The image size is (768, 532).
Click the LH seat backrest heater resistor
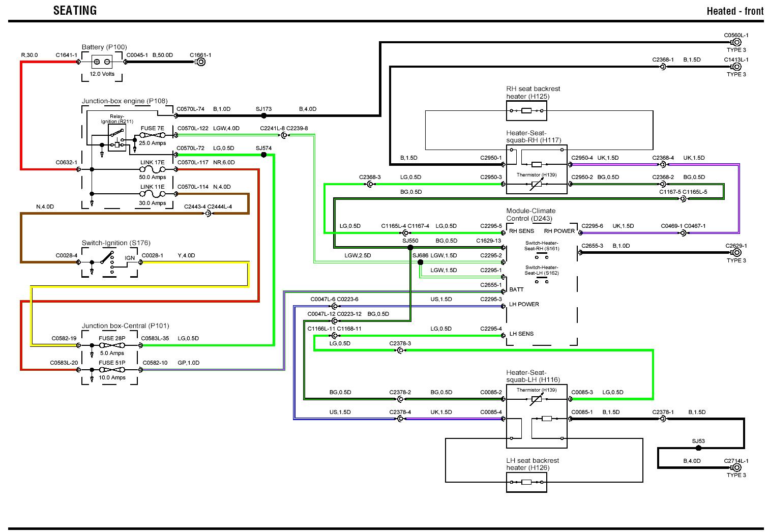526,482
